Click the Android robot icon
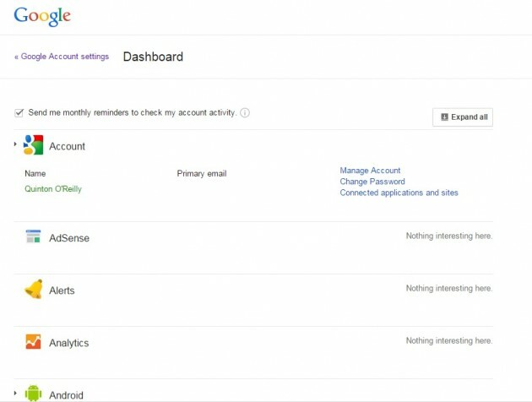This screenshot has height=402, width=532. point(33,393)
